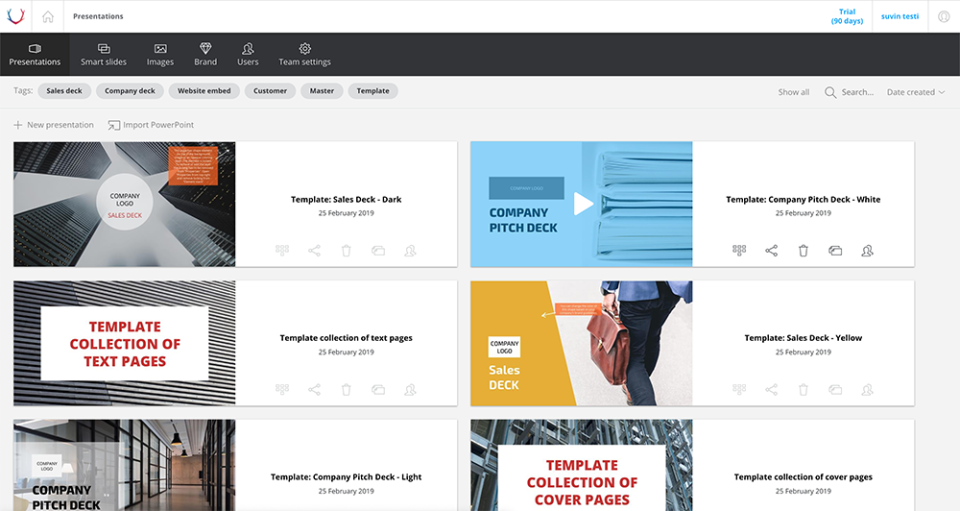Delete the Company Pitch Deck - White presentation
This screenshot has height=511, width=960.
tap(803, 250)
